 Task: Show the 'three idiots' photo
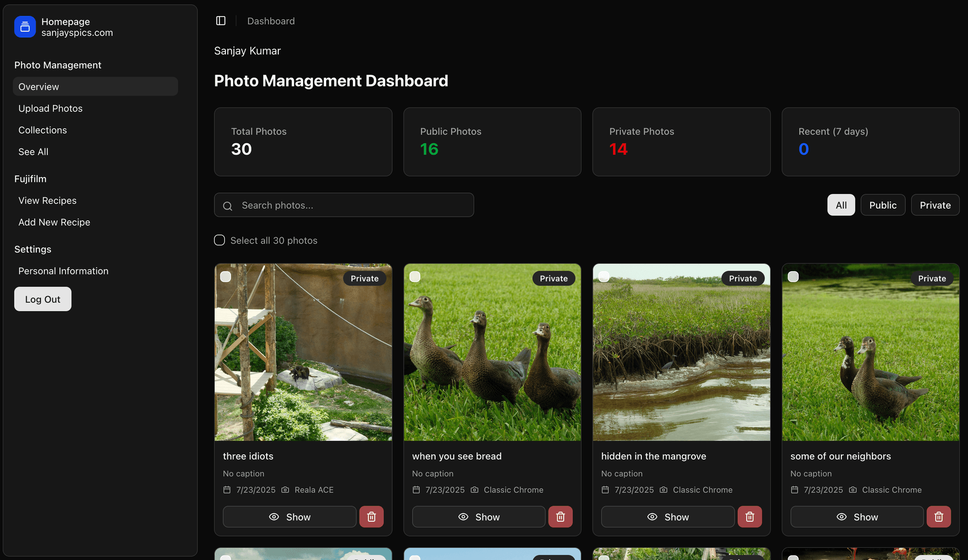[289, 517]
